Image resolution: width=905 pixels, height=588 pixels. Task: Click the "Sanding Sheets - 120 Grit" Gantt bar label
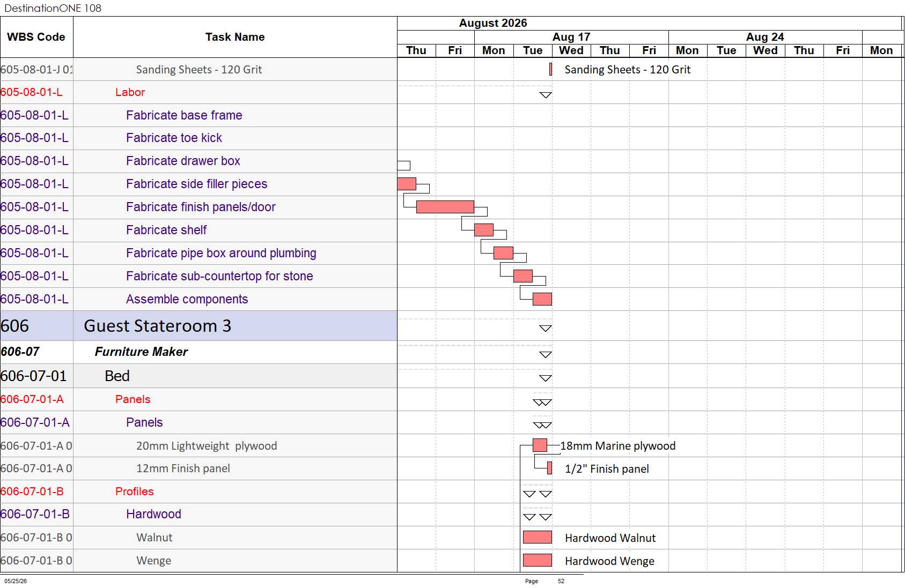[x=628, y=70]
